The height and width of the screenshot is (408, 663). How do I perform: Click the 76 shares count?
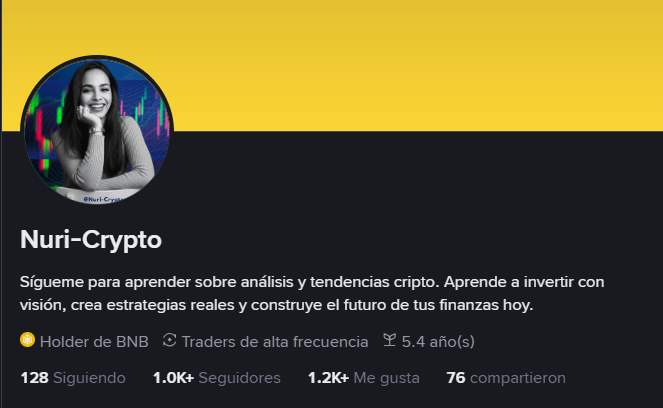(456, 378)
